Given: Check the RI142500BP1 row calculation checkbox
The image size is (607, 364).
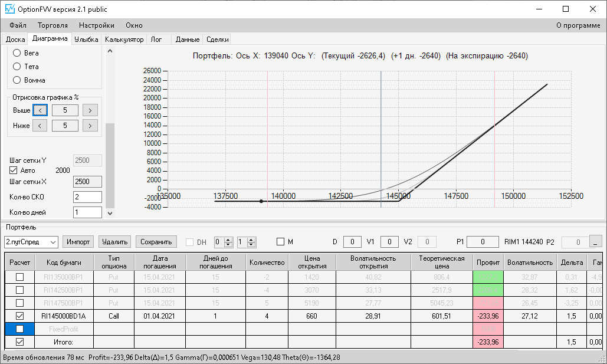Looking at the screenshot, I should pyautogui.click(x=19, y=290).
